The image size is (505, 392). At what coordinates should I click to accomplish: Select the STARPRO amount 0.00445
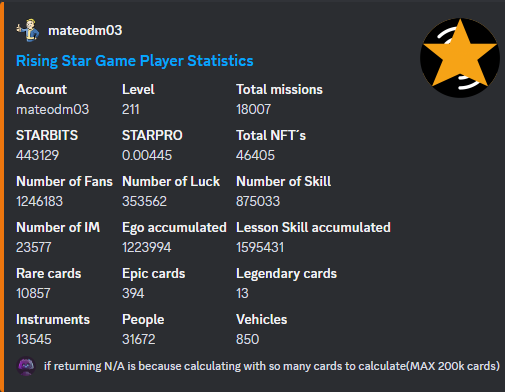[x=147, y=155]
